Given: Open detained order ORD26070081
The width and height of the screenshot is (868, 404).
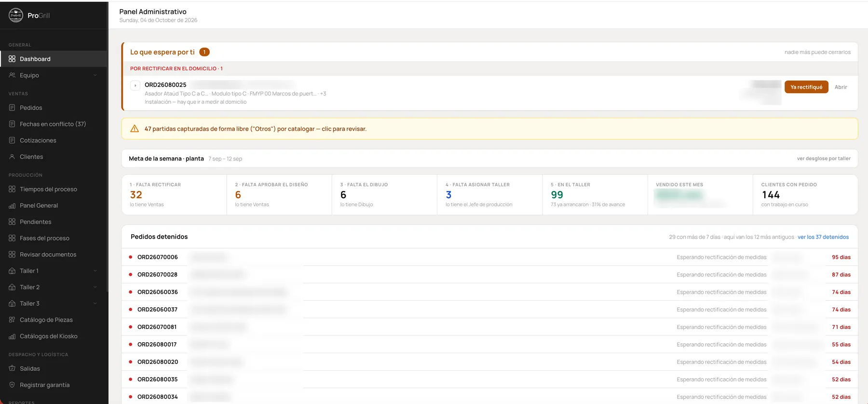Looking at the screenshot, I should point(489,327).
